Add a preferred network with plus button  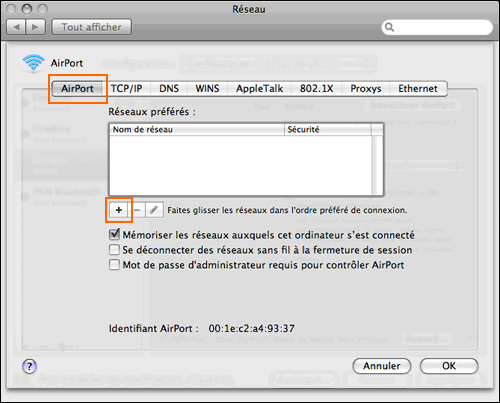(119, 210)
